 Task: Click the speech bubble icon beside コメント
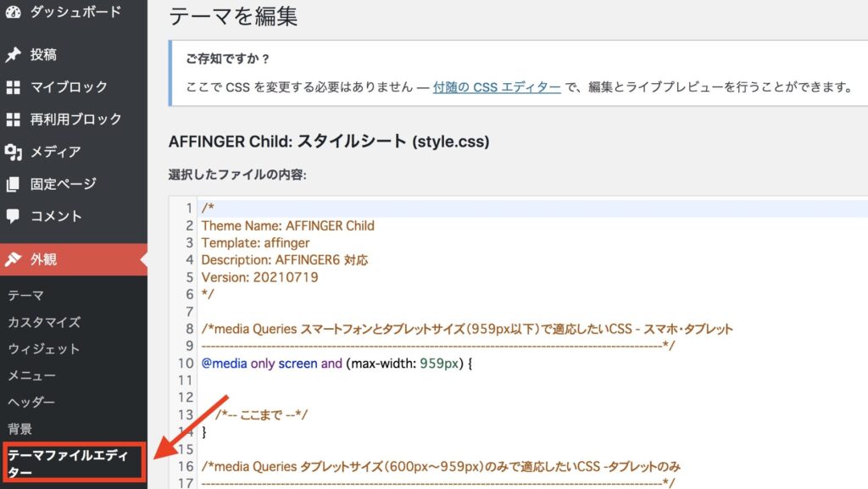[x=14, y=216]
